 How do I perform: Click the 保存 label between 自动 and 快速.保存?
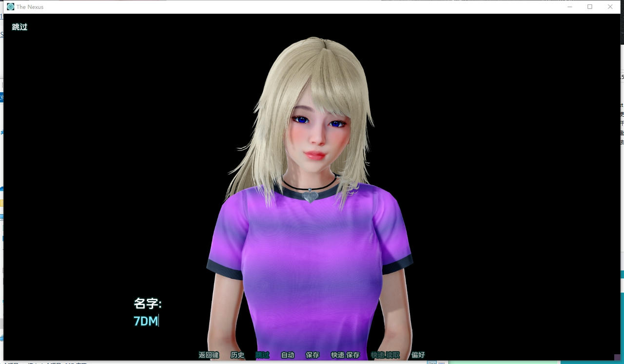coord(312,355)
